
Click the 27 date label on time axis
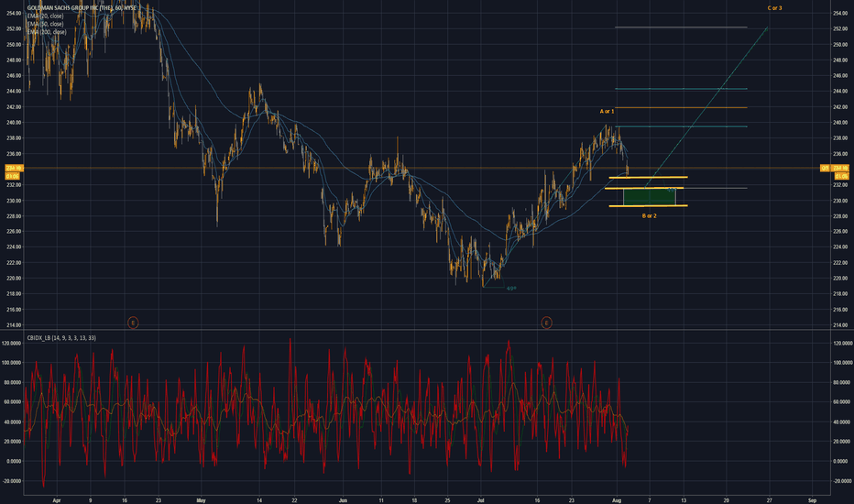(x=769, y=500)
